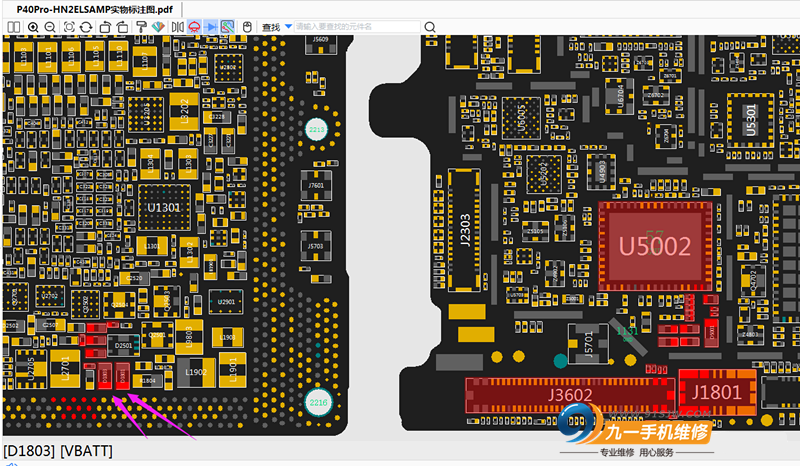Select inductor L1901
The width and height of the screenshot is (800, 466).
(233, 369)
